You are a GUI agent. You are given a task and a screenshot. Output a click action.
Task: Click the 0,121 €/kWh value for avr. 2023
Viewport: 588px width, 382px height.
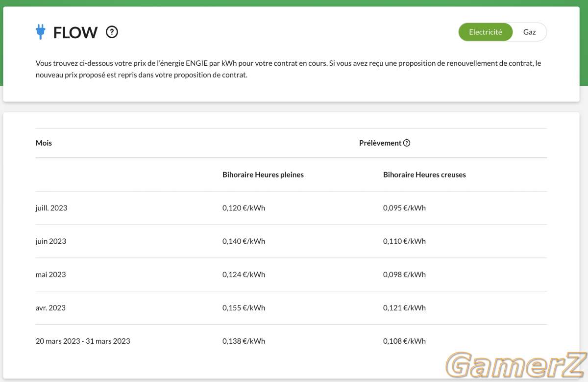pyautogui.click(x=404, y=308)
